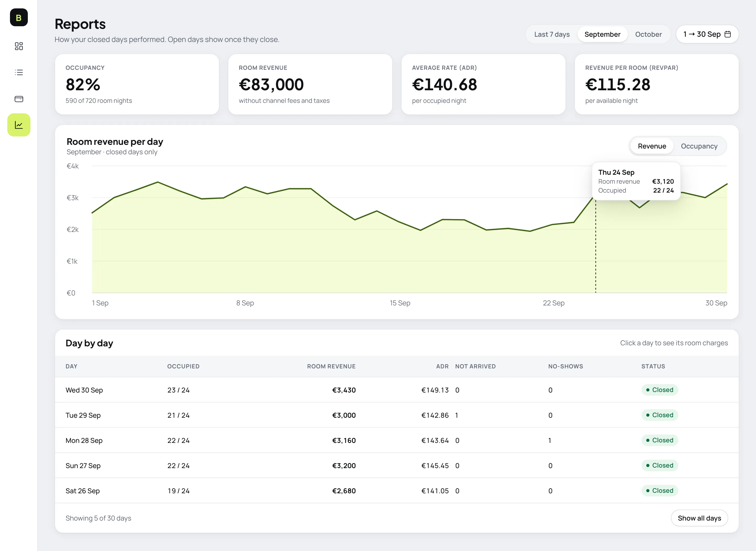This screenshot has width=756, height=551.
Task: Click the Room Revenue €83,000 card
Action: [310, 84]
